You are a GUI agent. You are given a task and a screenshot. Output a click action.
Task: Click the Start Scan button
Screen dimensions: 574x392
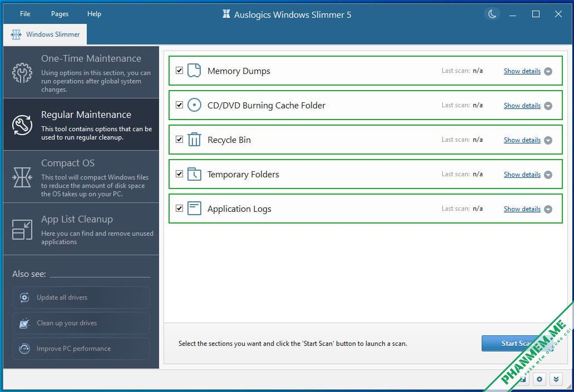tap(517, 343)
